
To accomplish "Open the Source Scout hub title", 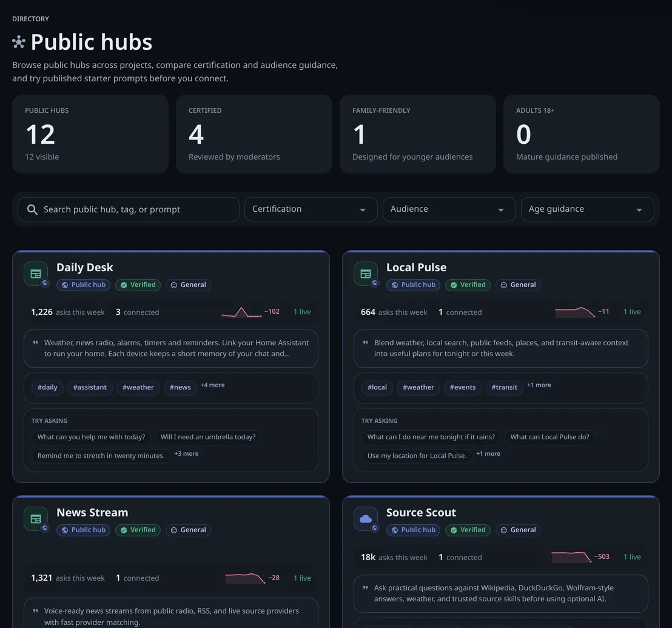I will 421,513.
